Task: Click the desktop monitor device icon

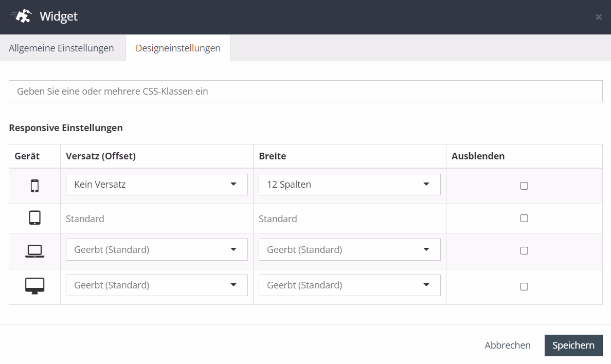Action: click(34, 286)
